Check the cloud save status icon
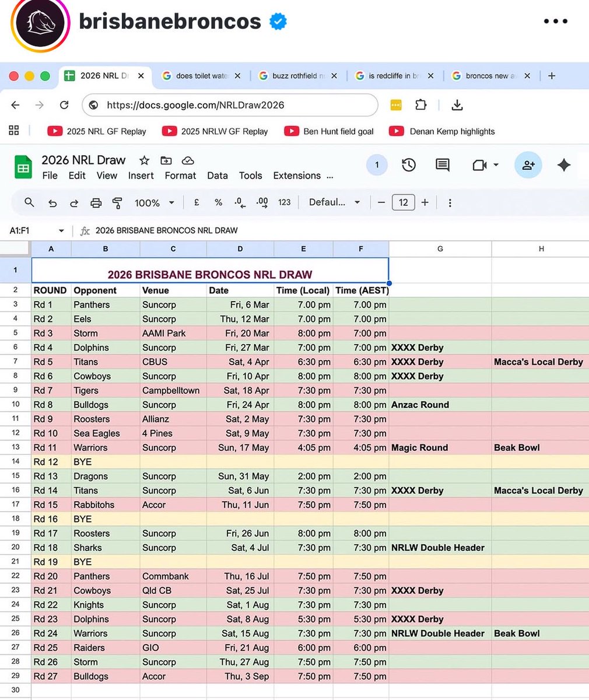 click(x=188, y=160)
